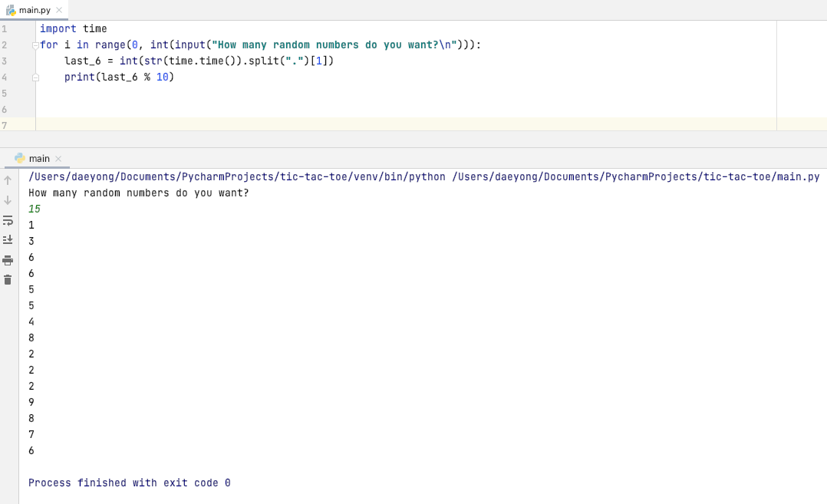Collapse the for loop fold at line 2
This screenshot has height=504, width=827.
coord(35,44)
